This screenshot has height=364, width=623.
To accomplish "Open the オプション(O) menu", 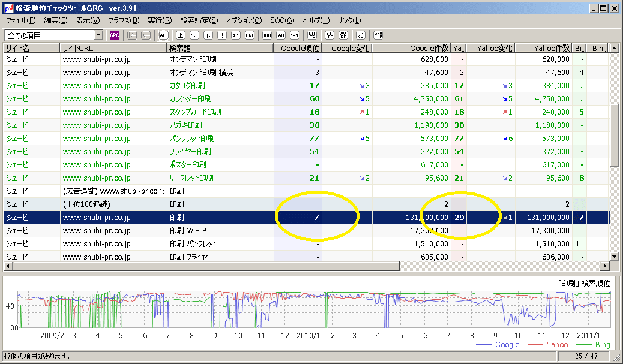I will click(244, 20).
